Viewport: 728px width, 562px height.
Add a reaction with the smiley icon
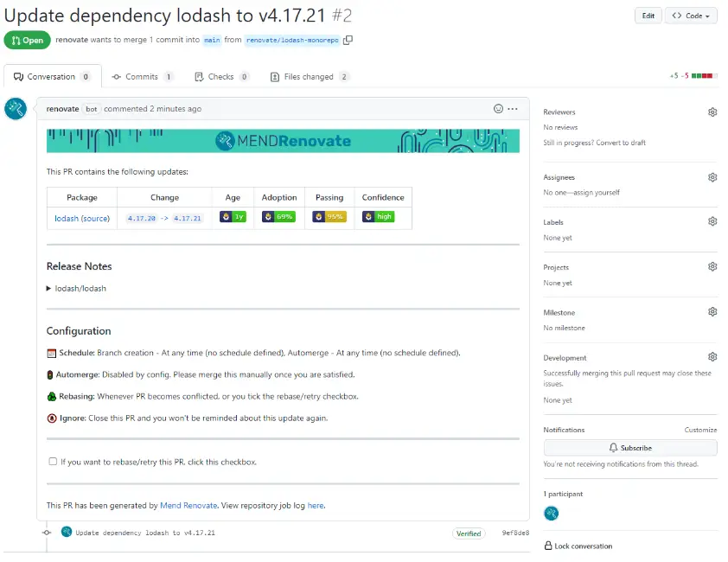[x=498, y=109]
